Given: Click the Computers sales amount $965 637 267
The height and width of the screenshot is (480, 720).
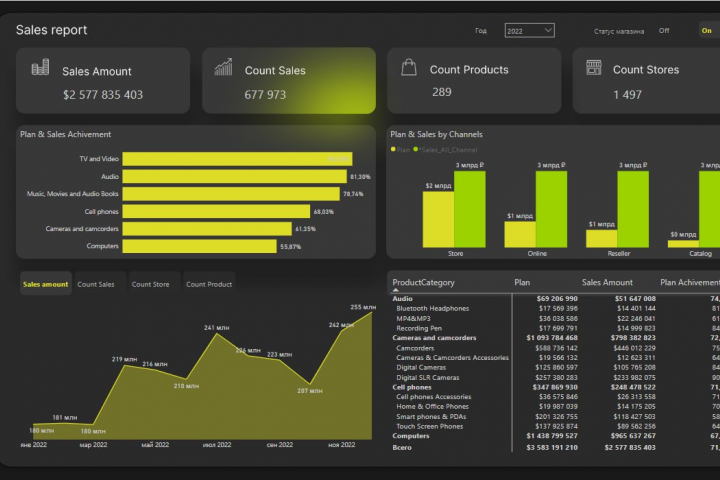Looking at the screenshot, I should click(x=633, y=436).
